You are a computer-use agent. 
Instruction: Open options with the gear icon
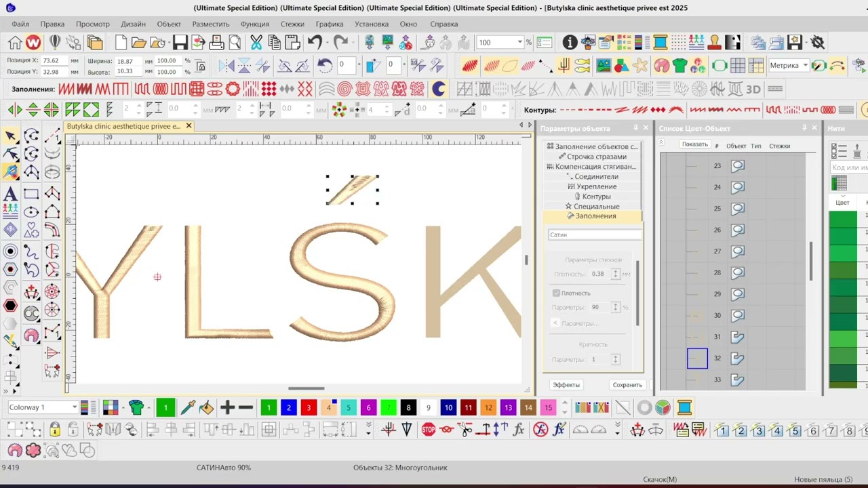818,43
